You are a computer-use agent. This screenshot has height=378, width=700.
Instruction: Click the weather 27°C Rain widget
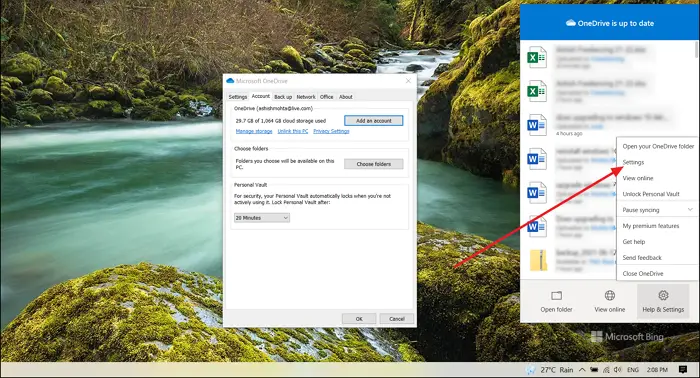click(x=550, y=370)
